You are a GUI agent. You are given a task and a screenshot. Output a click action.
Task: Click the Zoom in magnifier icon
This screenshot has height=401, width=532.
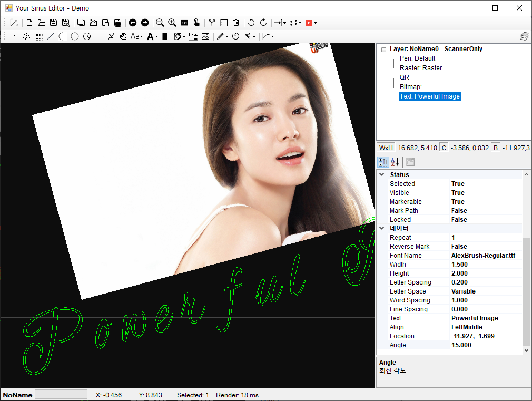click(x=172, y=23)
